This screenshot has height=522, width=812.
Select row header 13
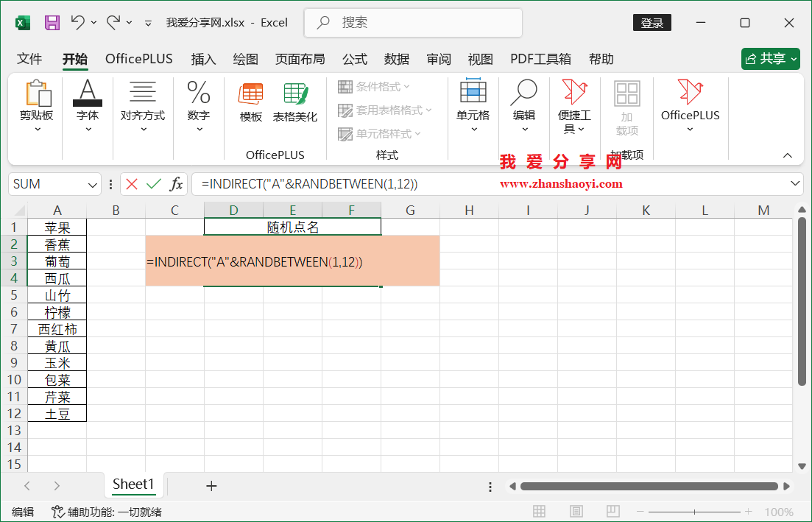point(14,431)
